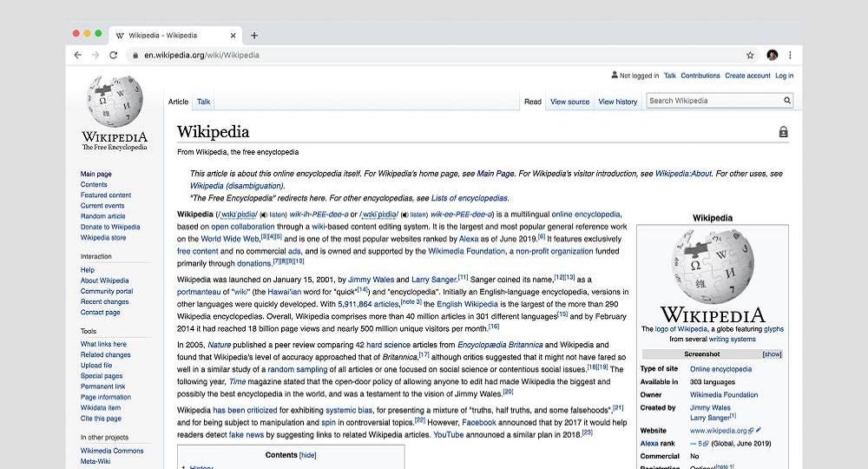Screen dimensions: 868x469
Task: Click the Online encyclopedia infobox link
Action: (x=720, y=369)
